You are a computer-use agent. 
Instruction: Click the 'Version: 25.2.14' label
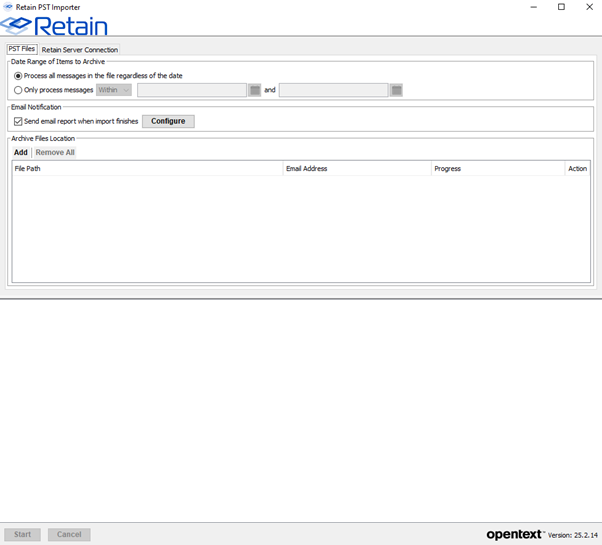(x=572, y=535)
